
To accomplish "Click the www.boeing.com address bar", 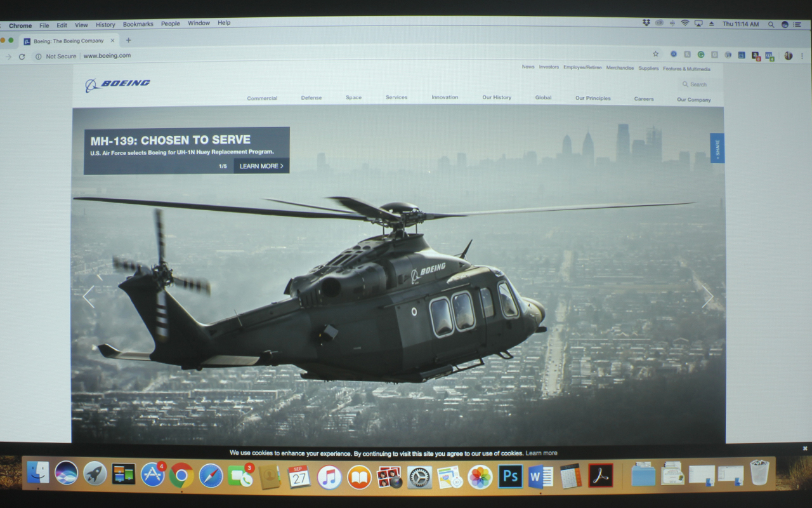I will [x=107, y=56].
